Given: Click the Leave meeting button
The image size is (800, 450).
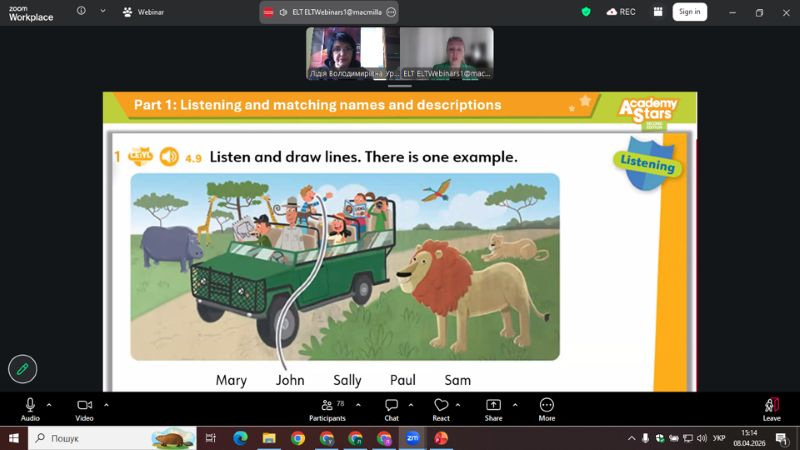Looking at the screenshot, I should coord(771,410).
